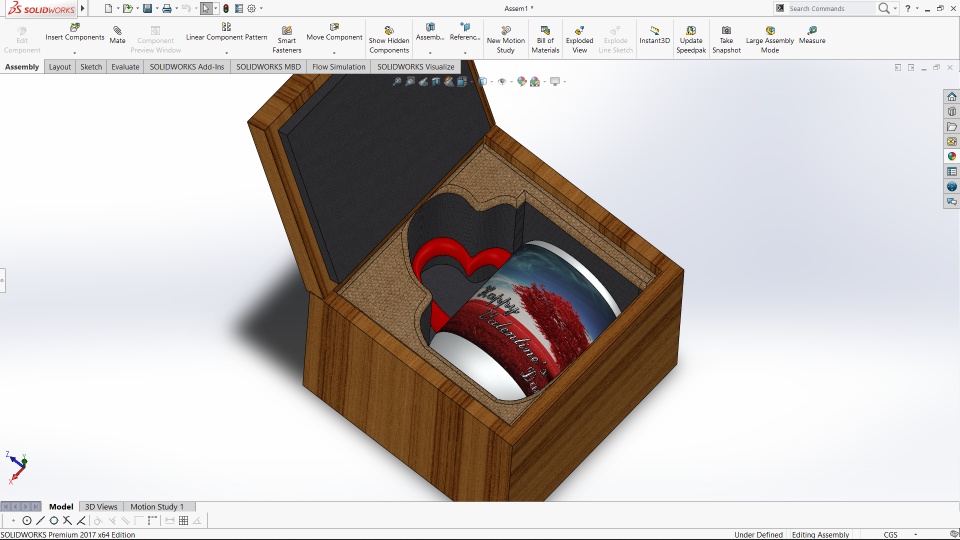The height and width of the screenshot is (540, 960).
Task: Click the Measure tool
Action: click(812, 32)
